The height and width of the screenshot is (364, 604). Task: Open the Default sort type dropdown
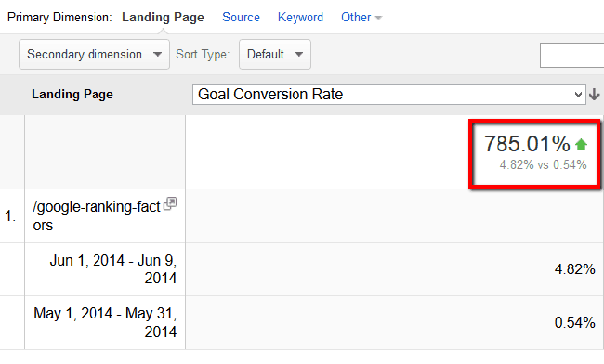click(275, 54)
